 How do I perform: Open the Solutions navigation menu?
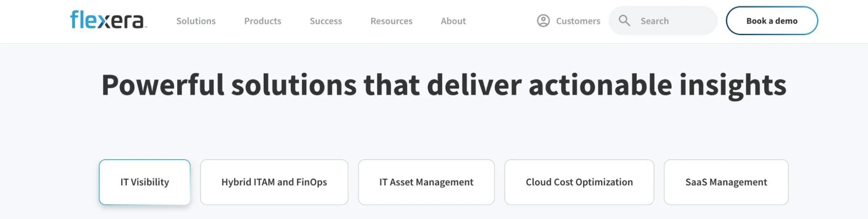click(x=196, y=21)
